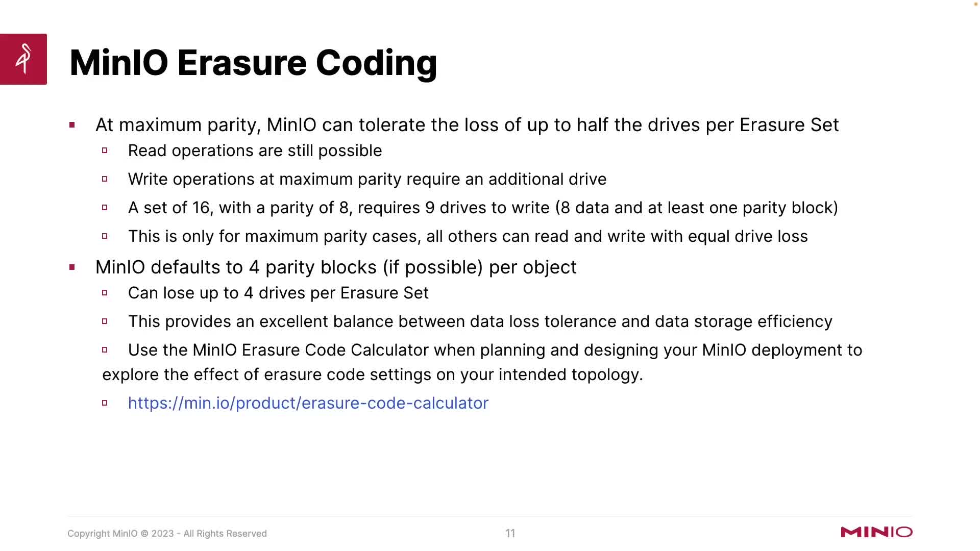This screenshot has width=980, height=551.
Task: Click the small square sub-bullet beside Read operations
Action: (x=107, y=149)
